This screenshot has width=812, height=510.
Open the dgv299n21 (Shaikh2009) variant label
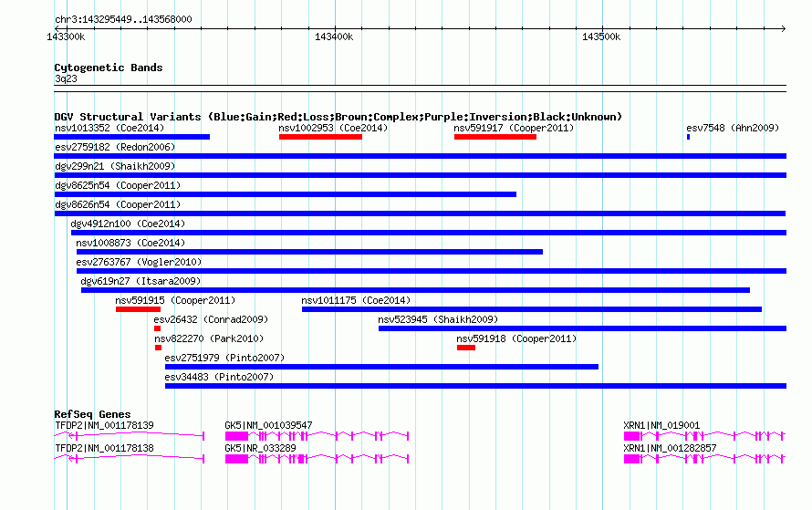tap(115, 166)
